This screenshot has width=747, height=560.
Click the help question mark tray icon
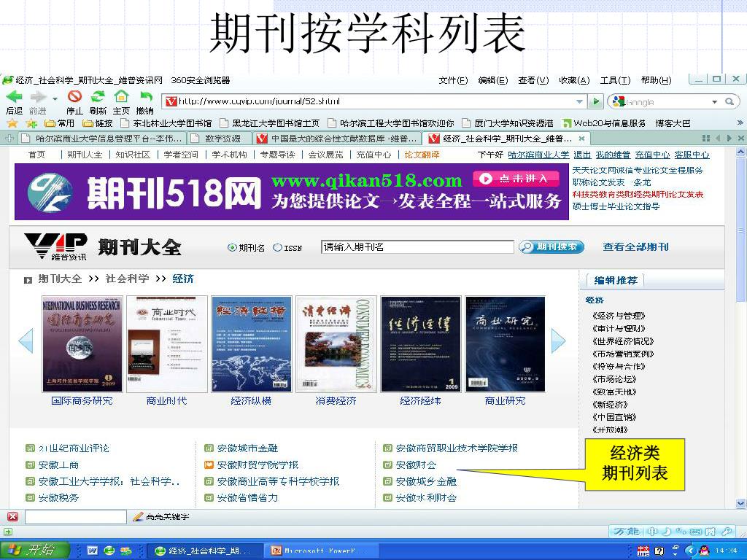(659, 551)
